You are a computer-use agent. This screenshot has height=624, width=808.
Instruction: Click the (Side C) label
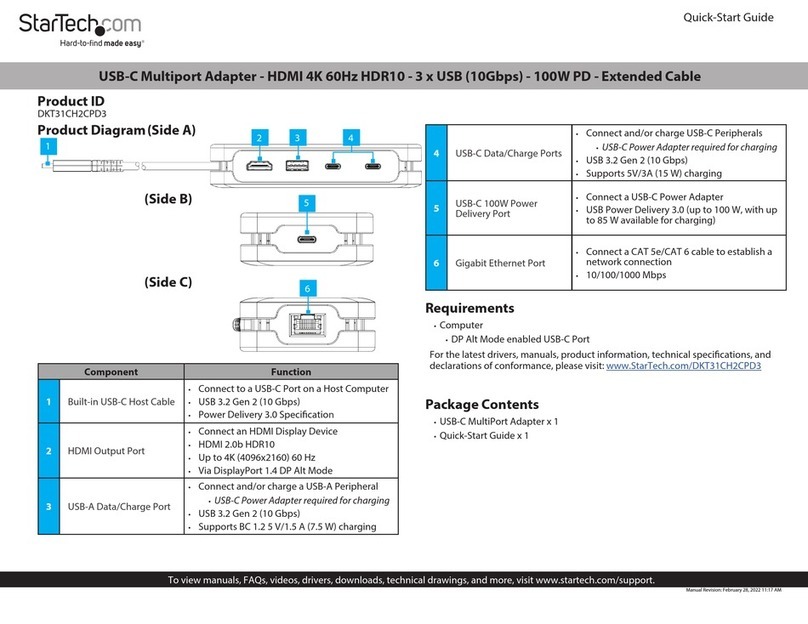168,282
